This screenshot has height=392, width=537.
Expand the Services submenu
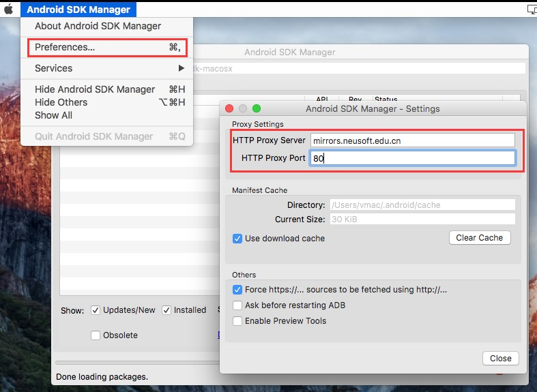[x=107, y=68]
